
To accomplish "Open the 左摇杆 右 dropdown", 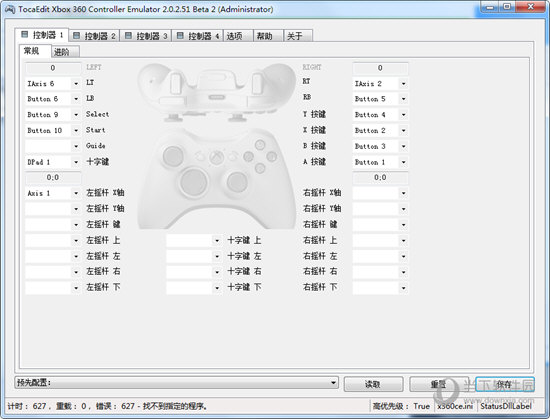I will click(53, 272).
